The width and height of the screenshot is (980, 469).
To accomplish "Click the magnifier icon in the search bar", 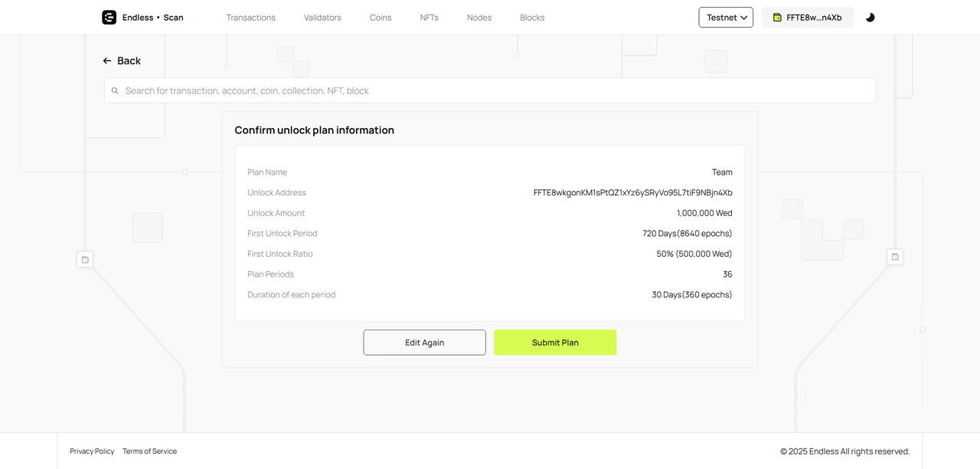I will tap(115, 90).
